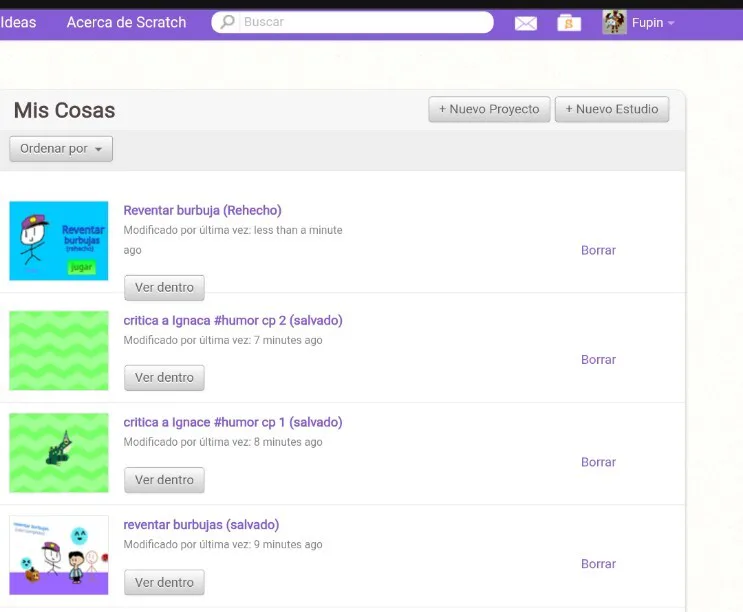Expand the Fupin account dropdown
Screen dimensions: 743x612
pyautogui.click(x=653, y=23)
